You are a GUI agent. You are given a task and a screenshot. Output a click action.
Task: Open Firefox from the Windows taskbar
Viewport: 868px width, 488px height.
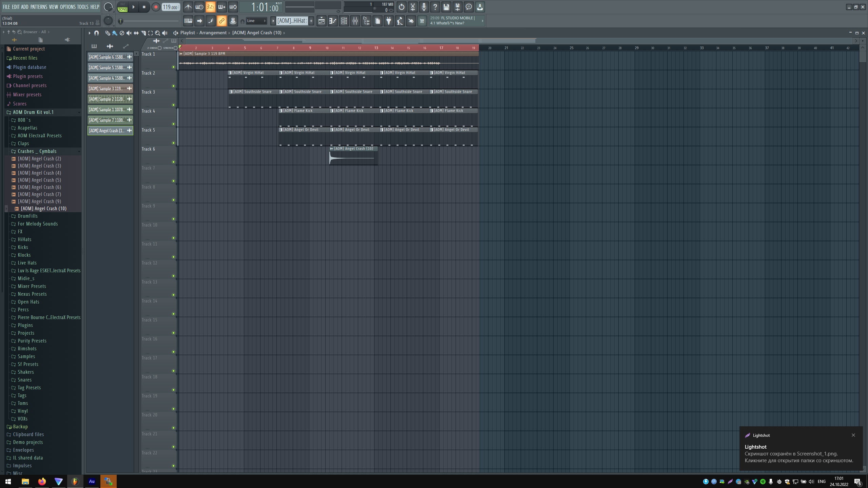pyautogui.click(x=42, y=481)
